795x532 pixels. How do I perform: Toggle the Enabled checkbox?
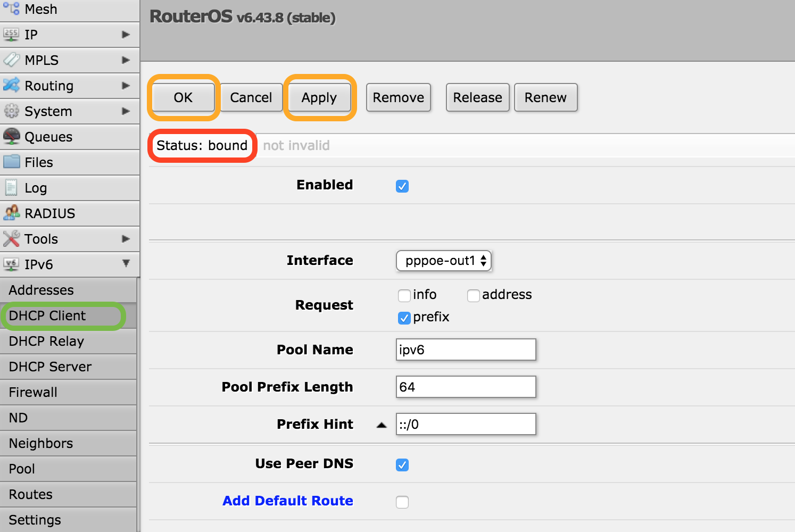tap(402, 186)
